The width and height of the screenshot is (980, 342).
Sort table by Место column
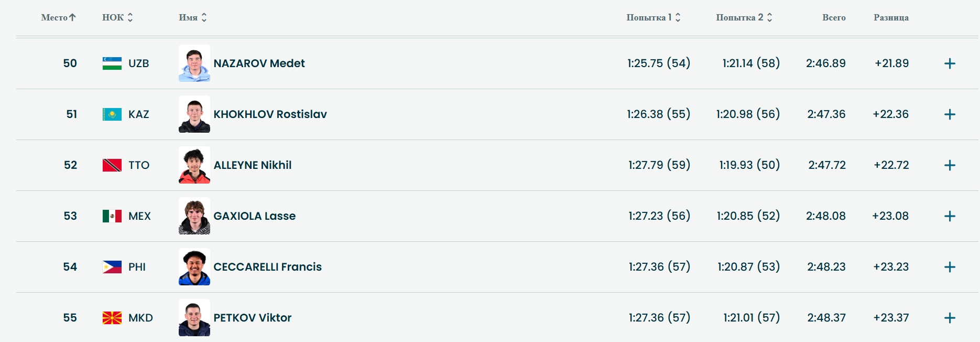point(59,17)
